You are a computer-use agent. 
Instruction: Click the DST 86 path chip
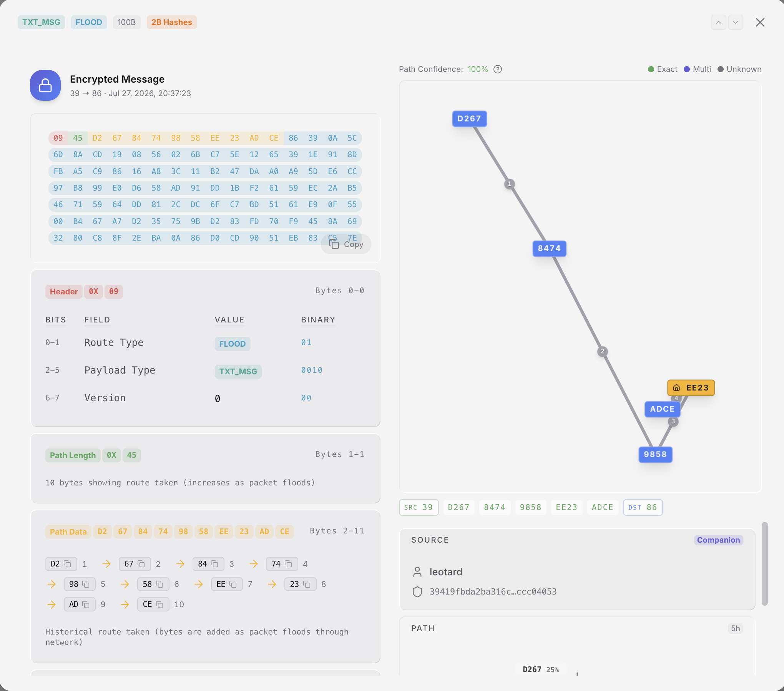(643, 507)
